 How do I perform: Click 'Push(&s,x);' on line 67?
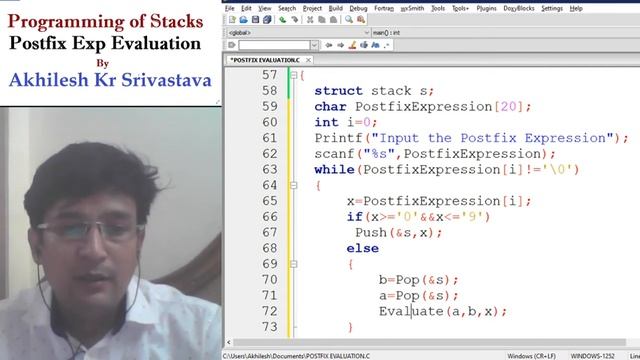(399, 233)
